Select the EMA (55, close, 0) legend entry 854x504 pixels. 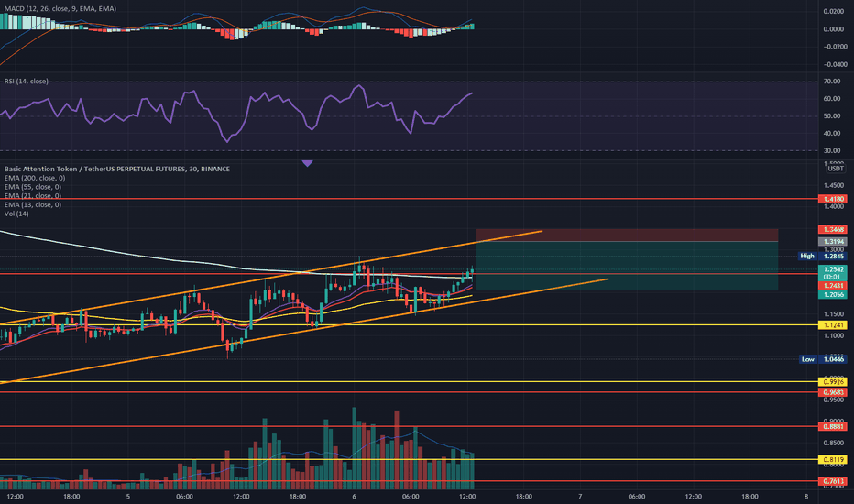33,187
